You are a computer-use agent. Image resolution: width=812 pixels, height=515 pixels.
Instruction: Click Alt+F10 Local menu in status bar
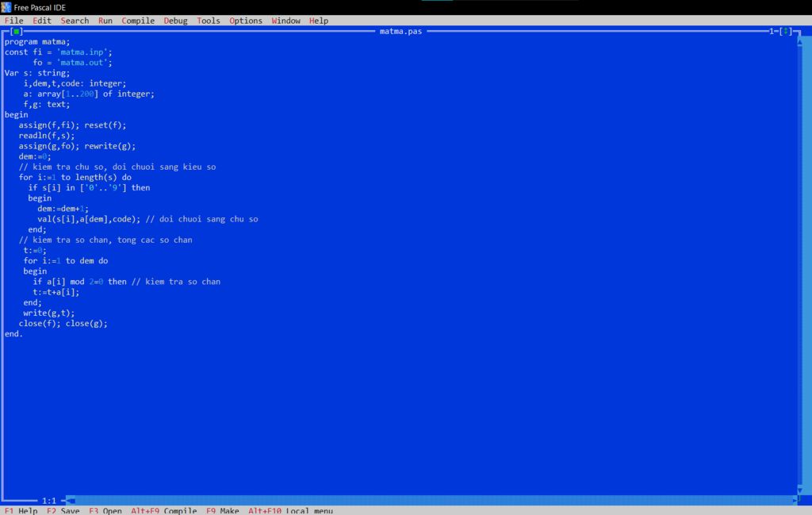(290, 511)
